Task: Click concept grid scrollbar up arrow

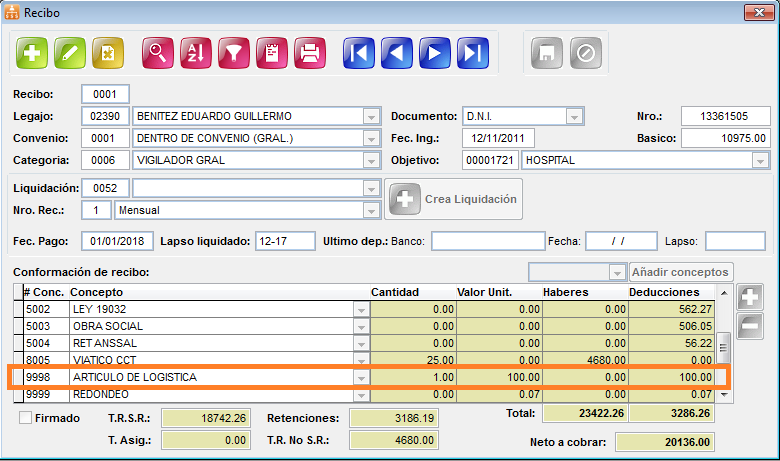Action: coord(724,293)
